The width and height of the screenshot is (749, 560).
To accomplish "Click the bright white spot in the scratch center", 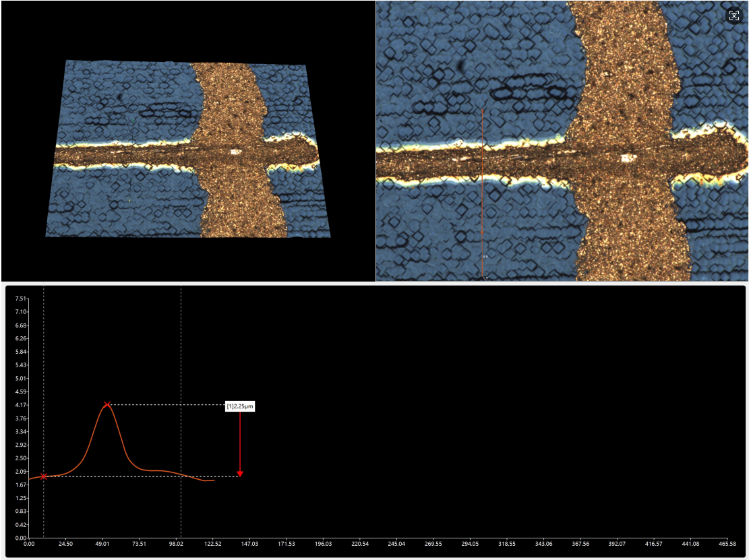I will (x=628, y=158).
